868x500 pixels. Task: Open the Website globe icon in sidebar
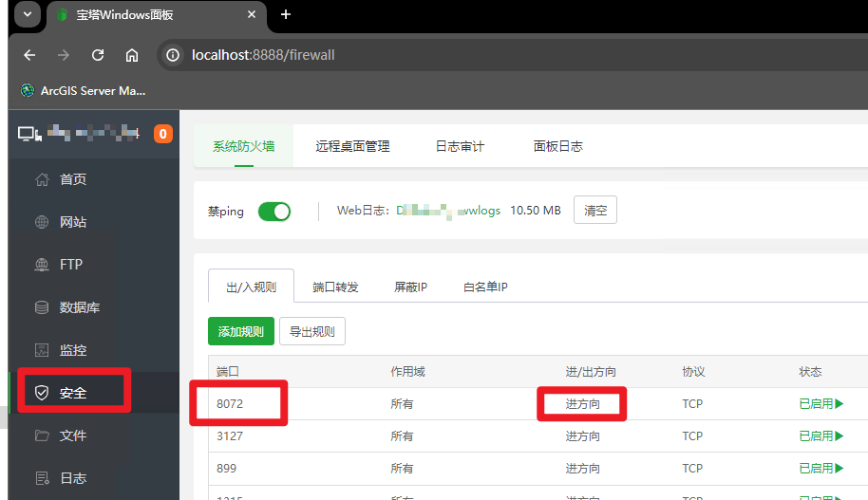click(x=42, y=222)
